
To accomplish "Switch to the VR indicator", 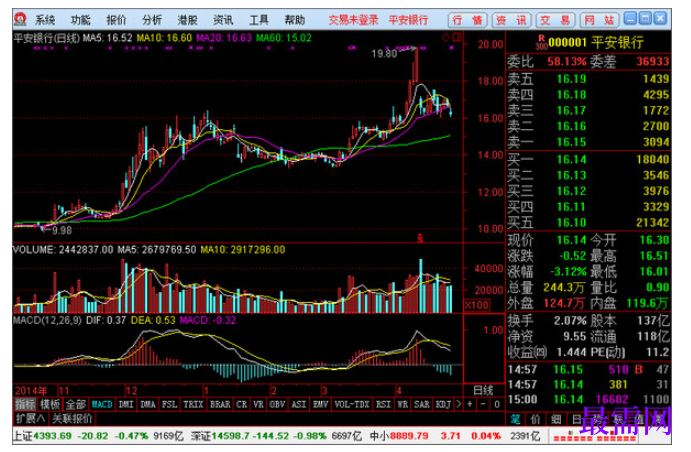I will pos(258,404).
